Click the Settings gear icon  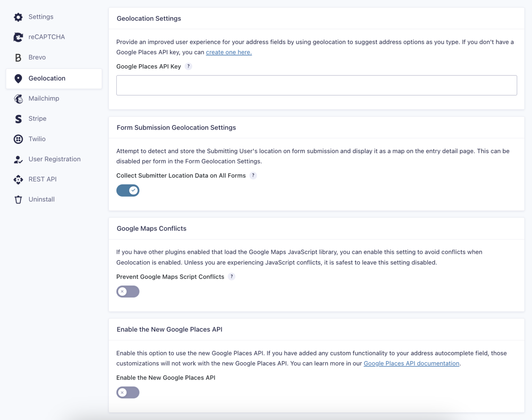click(18, 17)
